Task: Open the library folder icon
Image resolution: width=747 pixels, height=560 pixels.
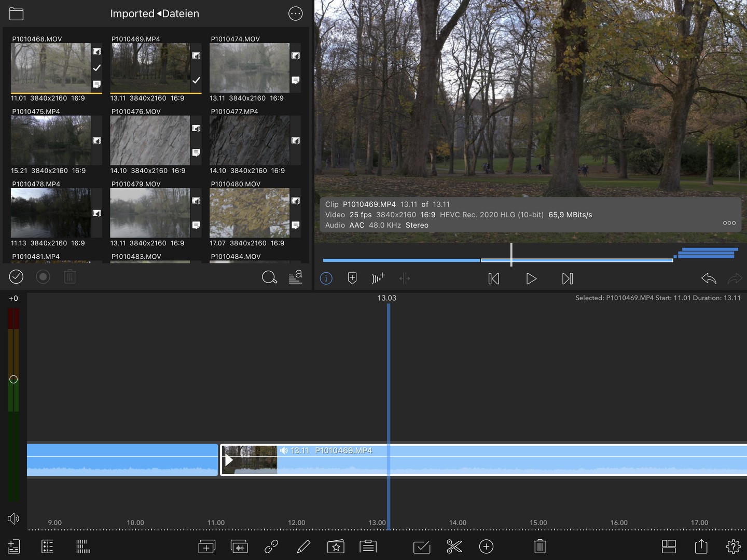Action: pos(16,13)
